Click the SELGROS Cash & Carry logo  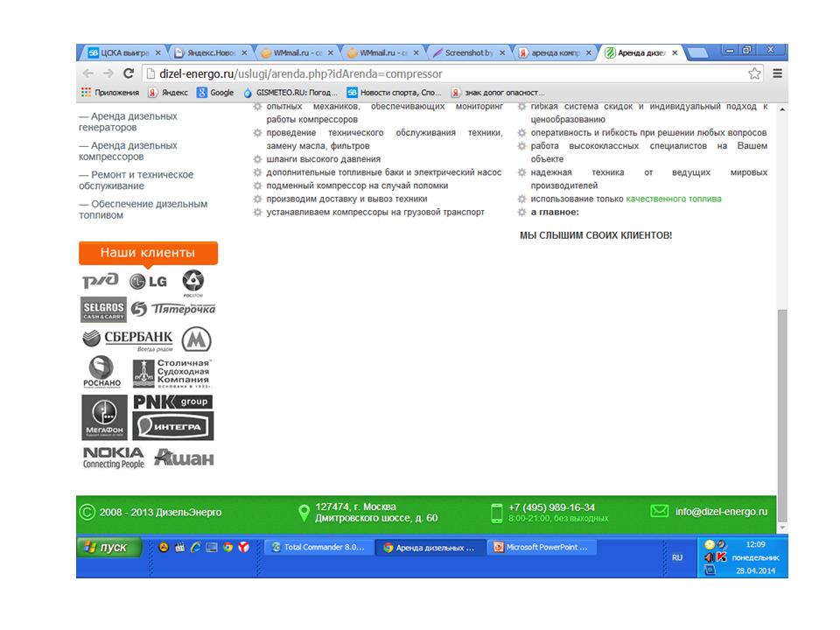[x=103, y=310]
